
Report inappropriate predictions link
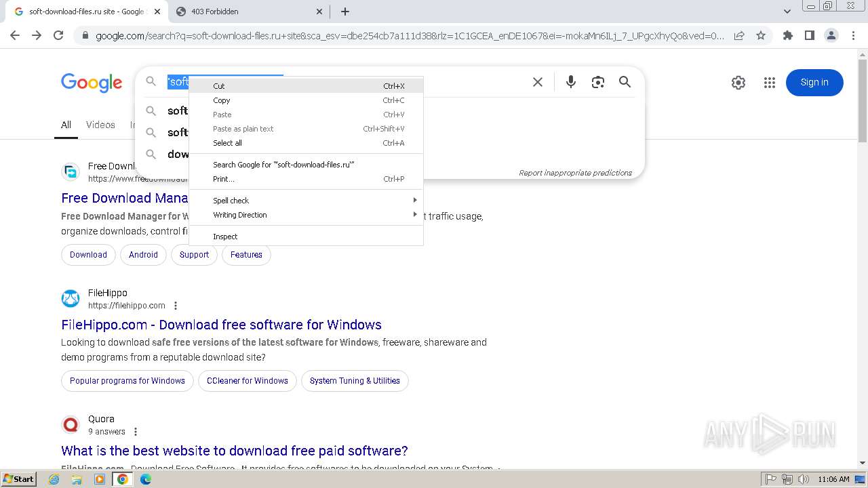click(575, 173)
